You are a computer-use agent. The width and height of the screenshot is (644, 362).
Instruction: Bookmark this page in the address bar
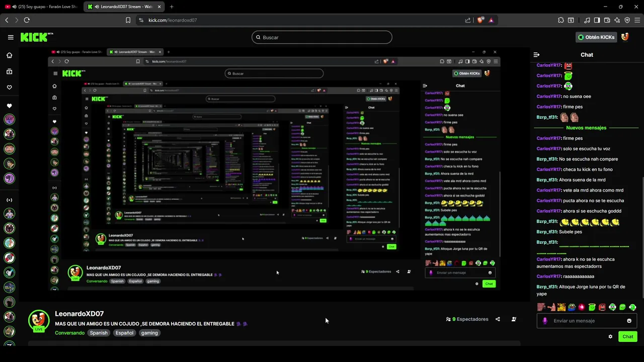point(128,20)
